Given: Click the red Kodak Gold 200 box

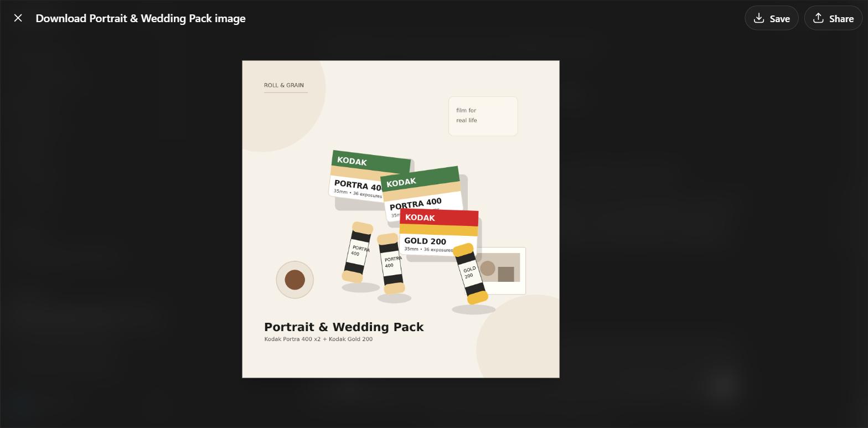Looking at the screenshot, I should pyautogui.click(x=438, y=232).
